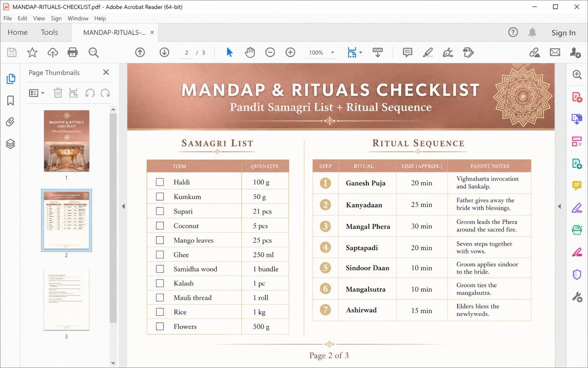588x368 pixels.
Task: Zoom out with minus icon
Action: pos(270,53)
